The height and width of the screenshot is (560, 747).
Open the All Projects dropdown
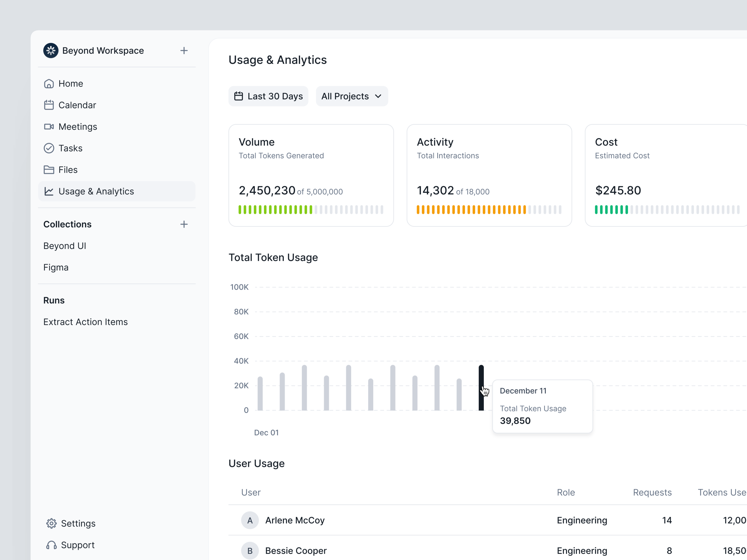pos(352,96)
